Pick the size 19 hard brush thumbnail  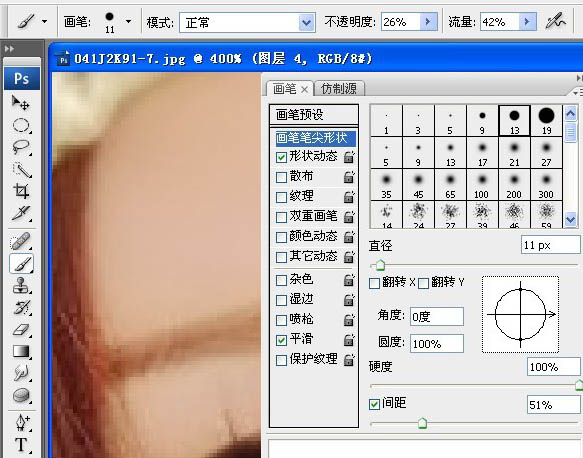(x=546, y=120)
